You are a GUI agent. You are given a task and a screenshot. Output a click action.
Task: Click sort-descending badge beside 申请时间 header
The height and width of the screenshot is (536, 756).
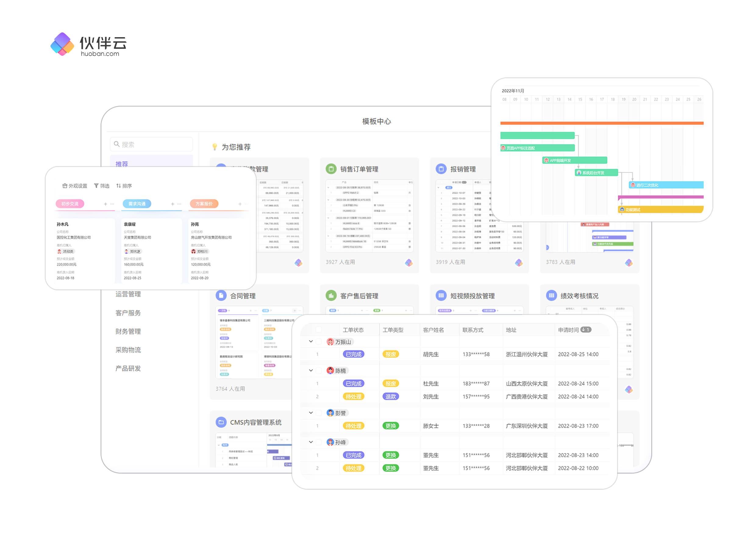[x=586, y=330]
